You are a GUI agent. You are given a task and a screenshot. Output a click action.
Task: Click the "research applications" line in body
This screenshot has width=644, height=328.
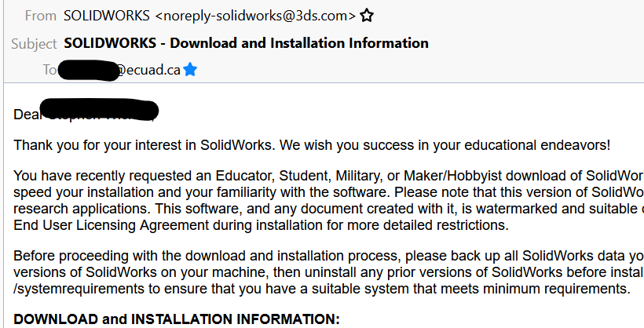(x=328, y=209)
